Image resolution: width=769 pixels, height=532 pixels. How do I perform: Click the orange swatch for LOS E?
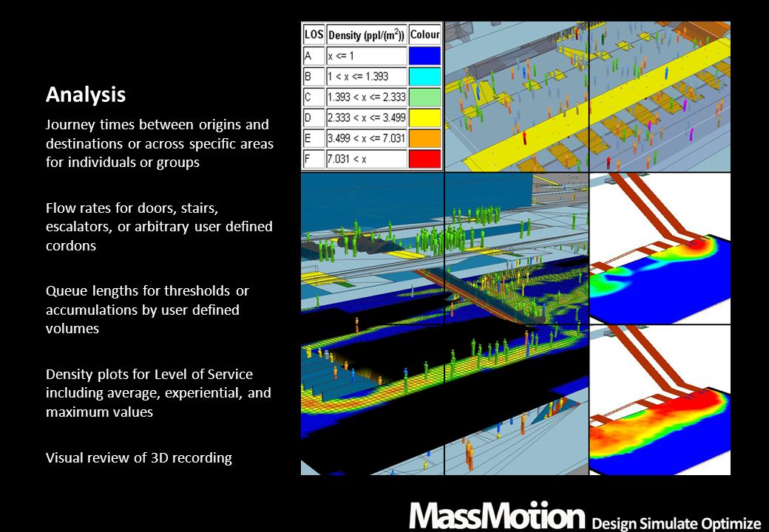click(424, 138)
